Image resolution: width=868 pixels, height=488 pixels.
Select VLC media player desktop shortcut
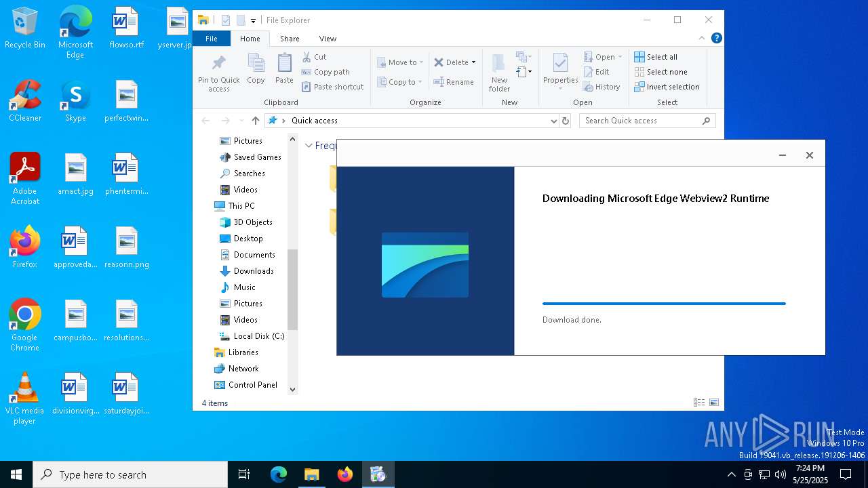(25, 399)
